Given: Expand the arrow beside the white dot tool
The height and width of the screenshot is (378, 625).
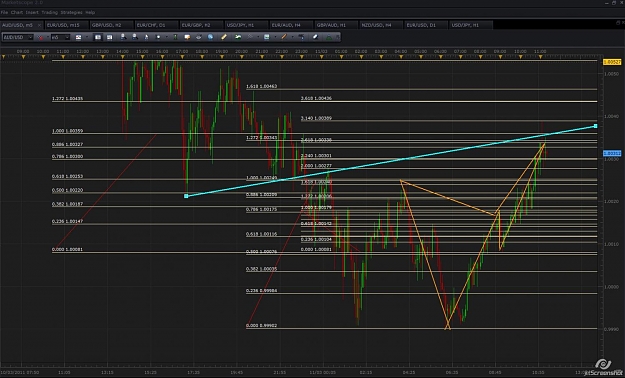Looking at the screenshot, I should coord(167,37).
